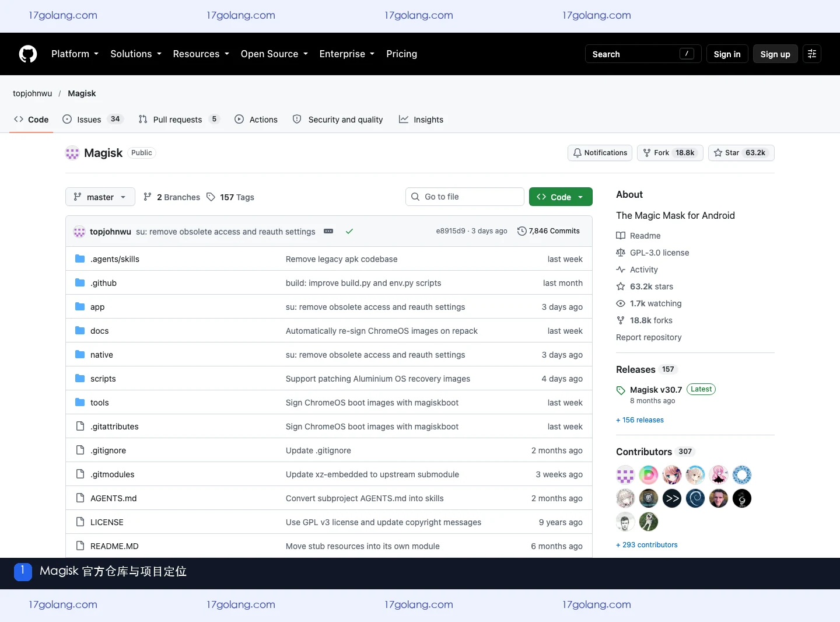
Task: Open first contributor avatar with purple pixels
Action: pyautogui.click(x=625, y=475)
